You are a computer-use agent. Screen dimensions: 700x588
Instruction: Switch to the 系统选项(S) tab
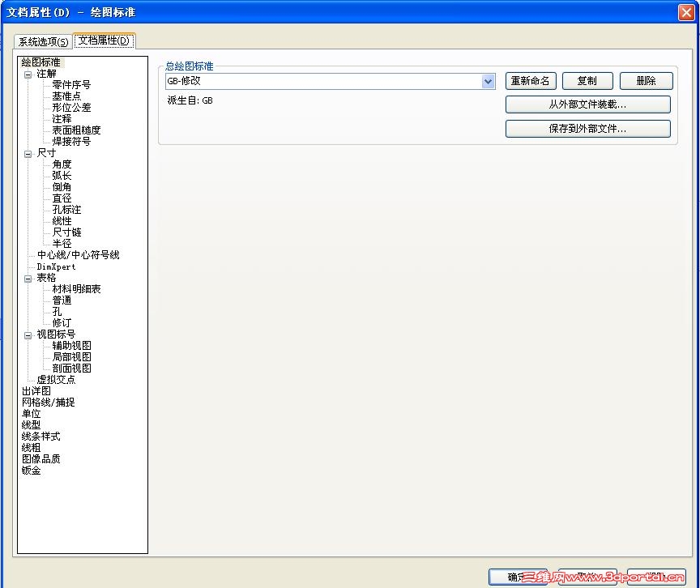pyautogui.click(x=43, y=41)
